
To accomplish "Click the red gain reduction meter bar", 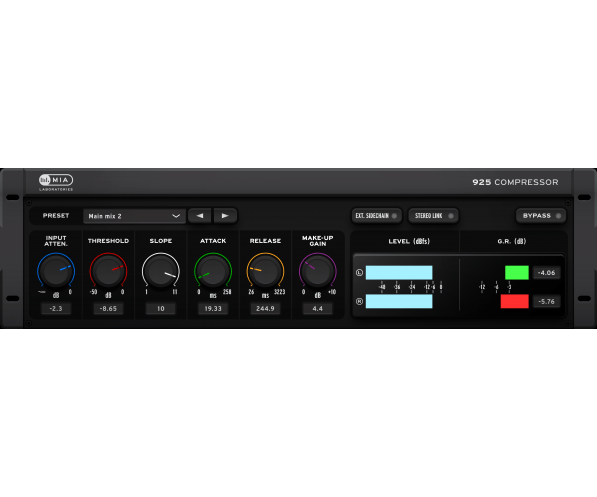I will click(514, 301).
